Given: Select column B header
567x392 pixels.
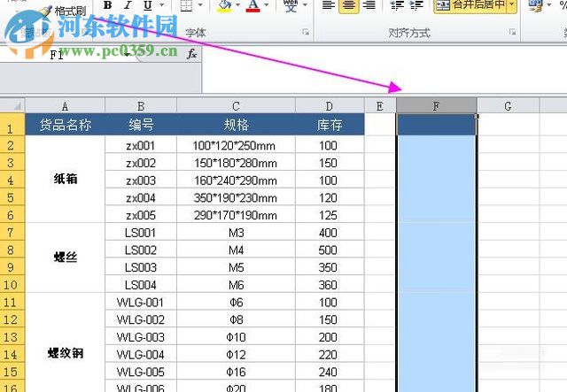Looking at the screenshot, I should [141, 106].
